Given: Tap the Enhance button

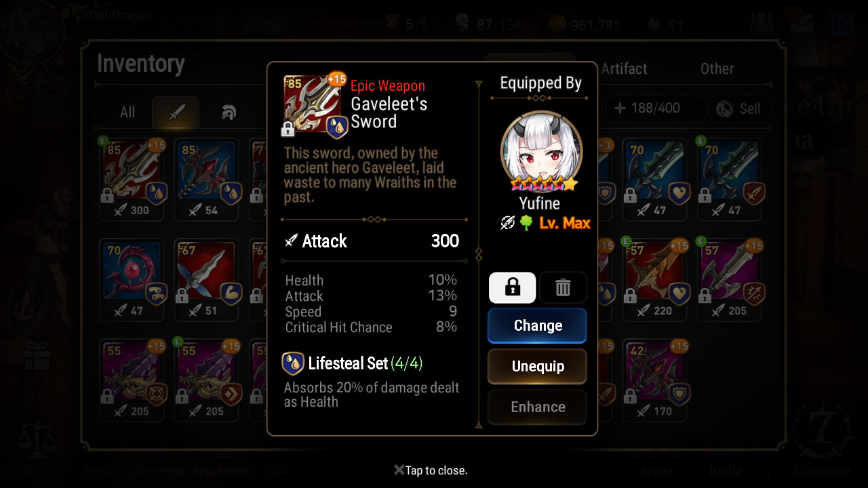Looking at the screenshot, I should click(x=537, y=407).
